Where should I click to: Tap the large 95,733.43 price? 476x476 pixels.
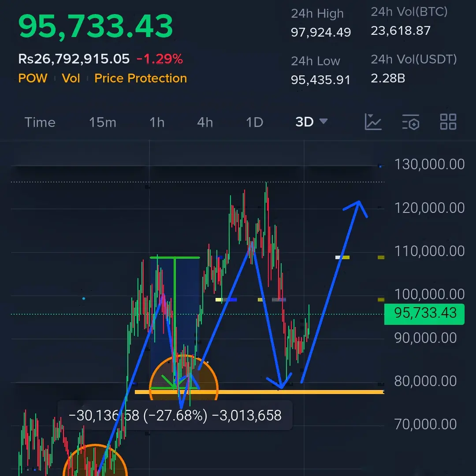tap(96, 26)
